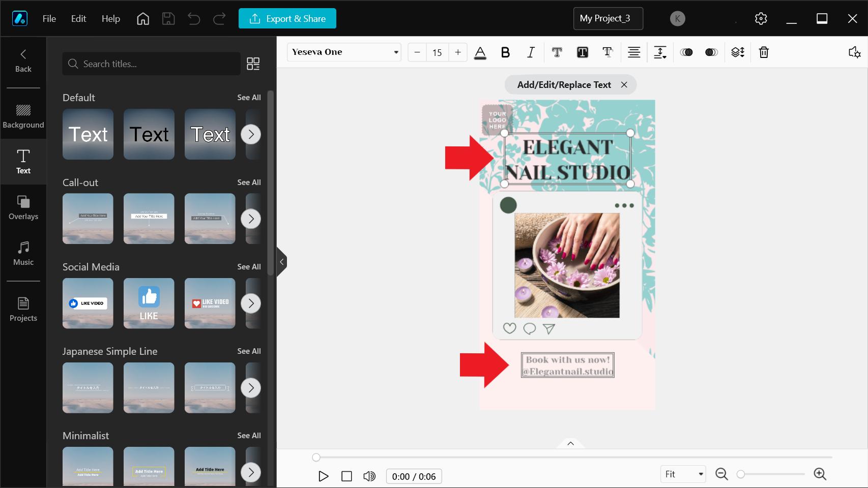The width and height of the screenshot is (868, 488).
Task: Open the Yeseva One font dropdown
Action: tap(344, 52)
